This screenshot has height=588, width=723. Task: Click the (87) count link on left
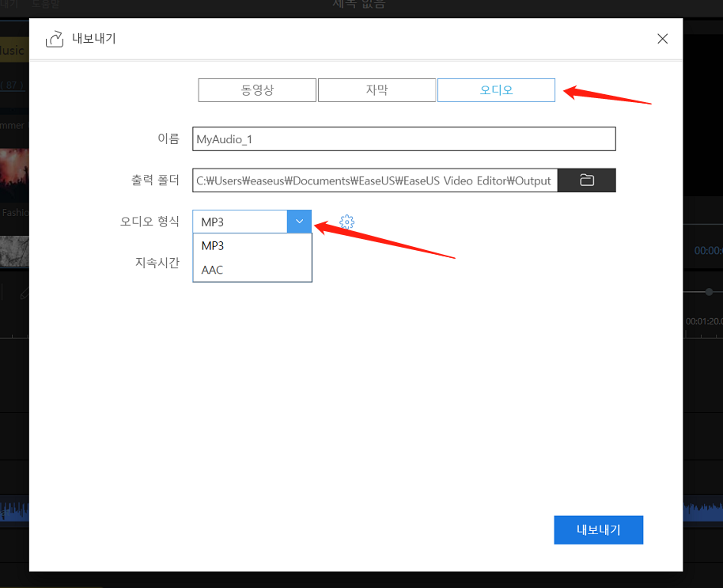(13, 85)
